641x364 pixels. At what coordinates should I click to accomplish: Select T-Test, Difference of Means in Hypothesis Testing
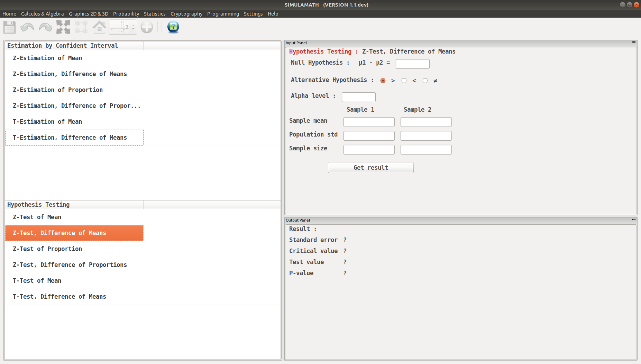click(74, 297)
